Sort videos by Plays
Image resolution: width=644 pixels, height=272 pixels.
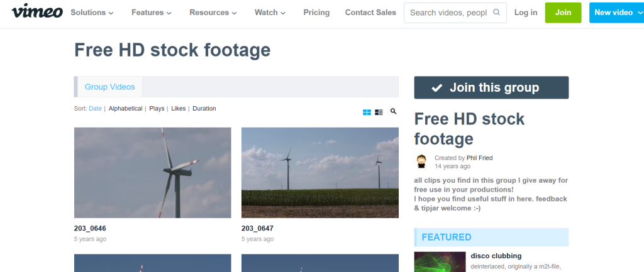coord(157,109)
